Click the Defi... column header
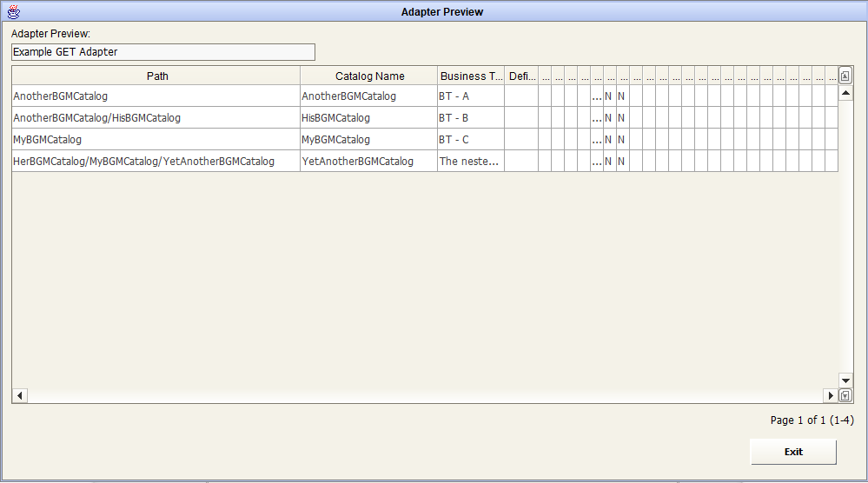The height and width of the screenshot is (483, 868). point(521,76)
